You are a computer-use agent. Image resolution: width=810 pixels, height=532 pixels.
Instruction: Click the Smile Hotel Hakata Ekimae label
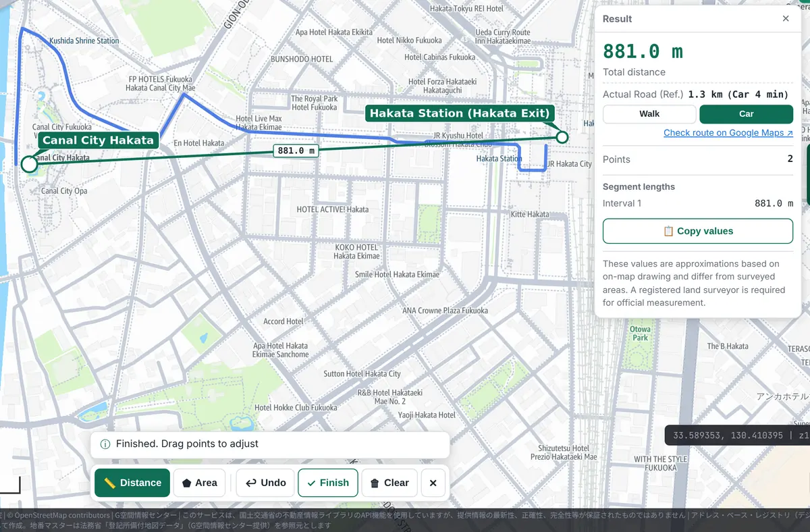click(x=397, y=275)
